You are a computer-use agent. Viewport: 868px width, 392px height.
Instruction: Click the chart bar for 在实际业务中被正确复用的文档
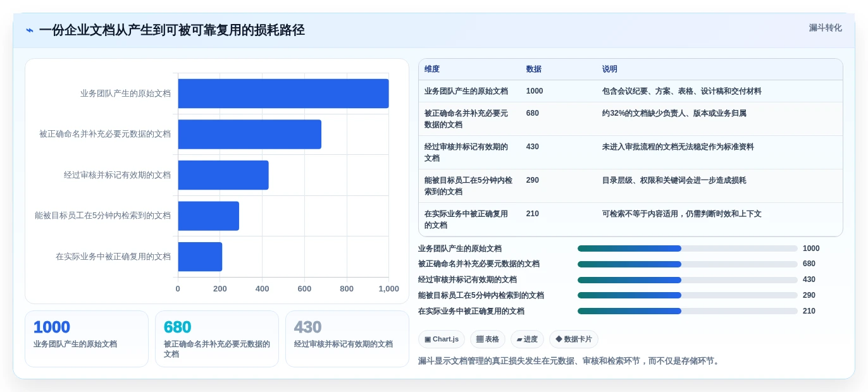pos(200,257)
